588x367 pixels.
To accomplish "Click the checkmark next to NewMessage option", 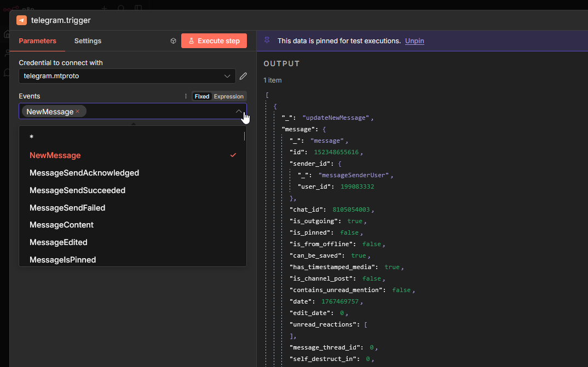I will click(233, 155).
